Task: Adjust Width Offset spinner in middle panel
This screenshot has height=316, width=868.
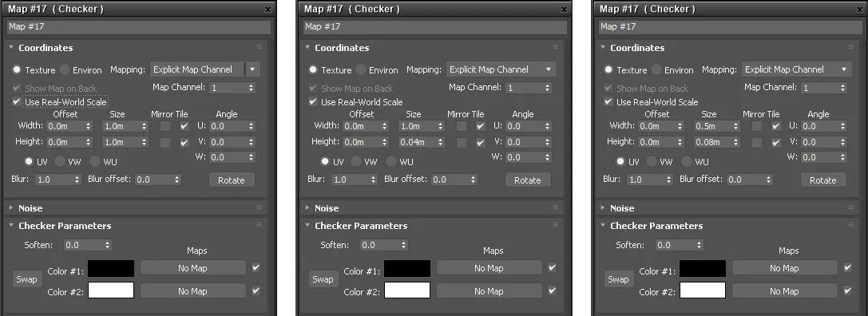Action: (385, 126)
